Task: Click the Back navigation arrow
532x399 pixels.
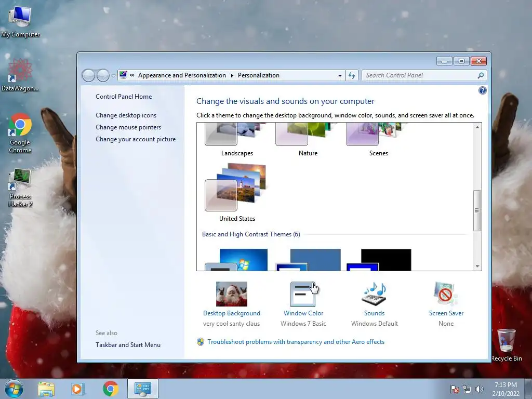Action: (88, 75)
